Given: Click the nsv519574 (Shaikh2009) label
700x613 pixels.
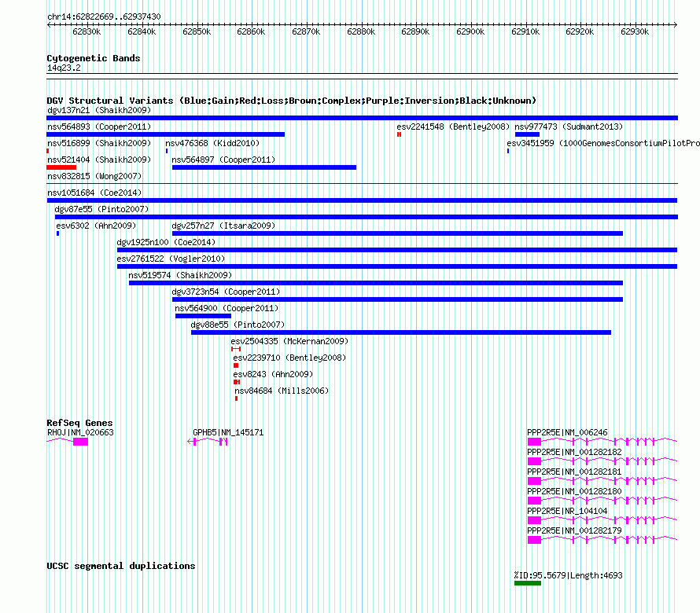Looking at the screenshot, I should pyautogui.click(x=180, y=275).
